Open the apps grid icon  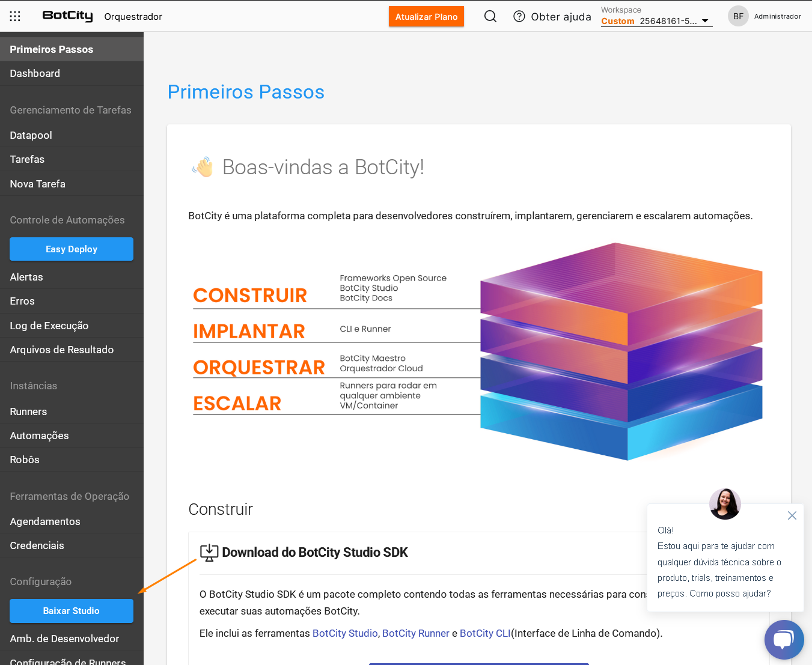[x=15, y=16]
